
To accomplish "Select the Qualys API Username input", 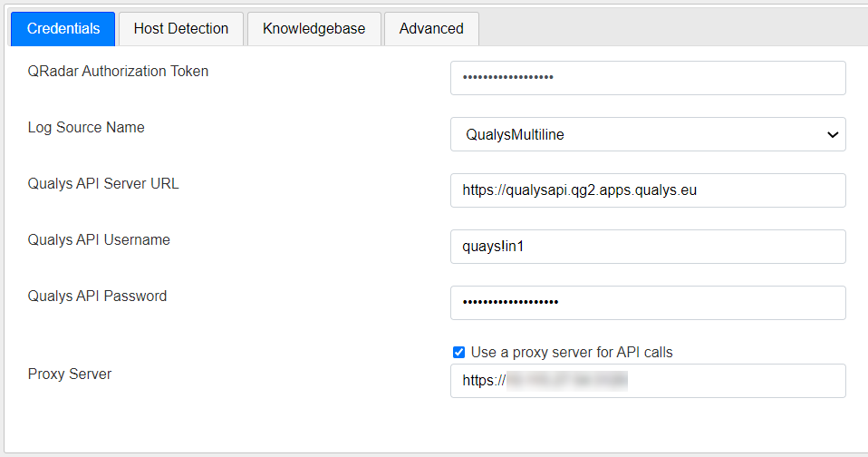I will click(x=647, y=247).
